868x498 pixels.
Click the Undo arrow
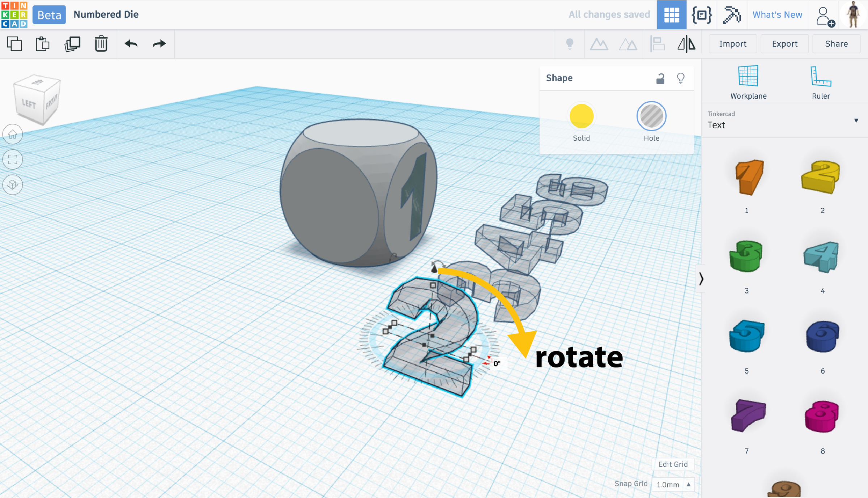tap(131, 44)
